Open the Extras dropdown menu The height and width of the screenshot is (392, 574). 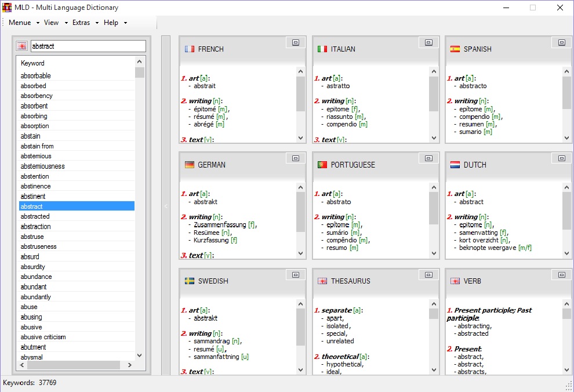click(x=85, y=23)
